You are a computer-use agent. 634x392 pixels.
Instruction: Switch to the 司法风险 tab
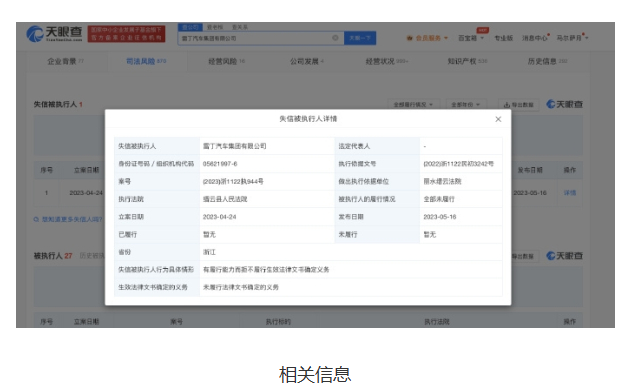pyautogui.click(x=146, y=61)
